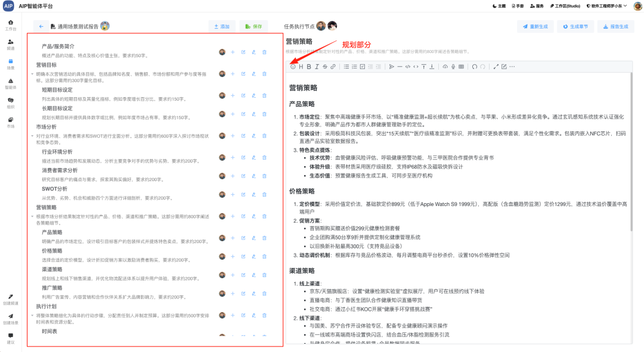This screenshot has width=644, height=352.
Task: Click the 添加 button
Action: point(222,26)
